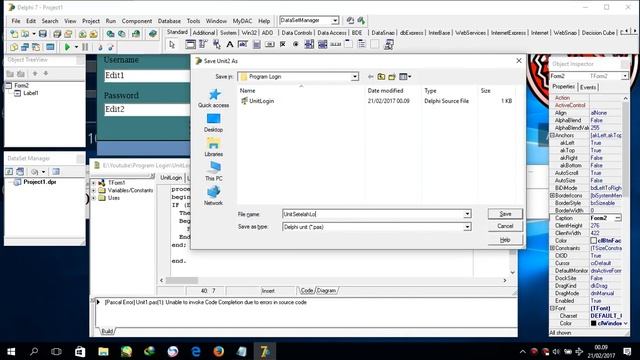Select the Edit component in palette

coord(243,44)
